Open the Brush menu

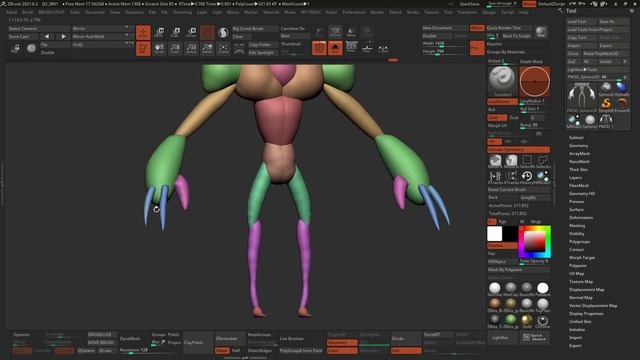pos(28,12)
